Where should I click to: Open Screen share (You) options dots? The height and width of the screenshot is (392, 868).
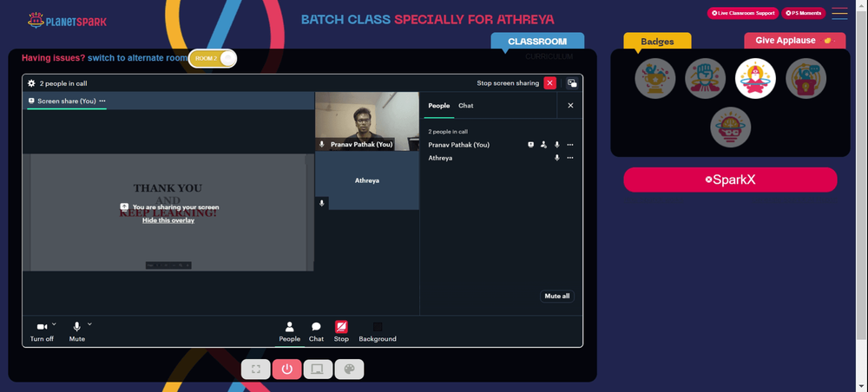coord(102,101)
